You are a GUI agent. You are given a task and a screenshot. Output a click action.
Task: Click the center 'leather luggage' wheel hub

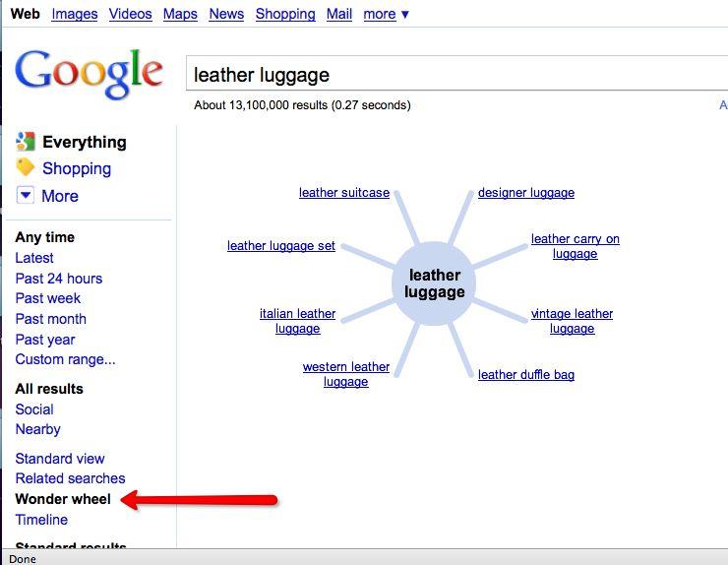(x=434, y=284)
